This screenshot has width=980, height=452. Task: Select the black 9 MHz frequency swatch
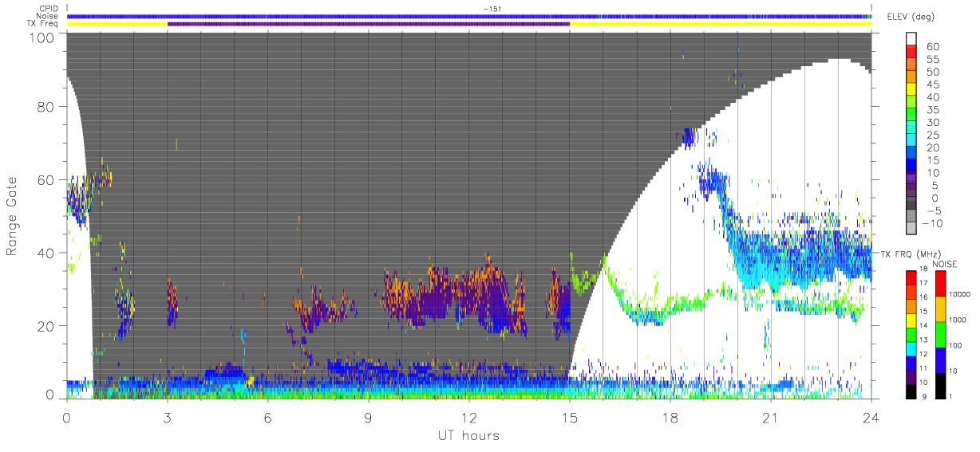[910, 390]
